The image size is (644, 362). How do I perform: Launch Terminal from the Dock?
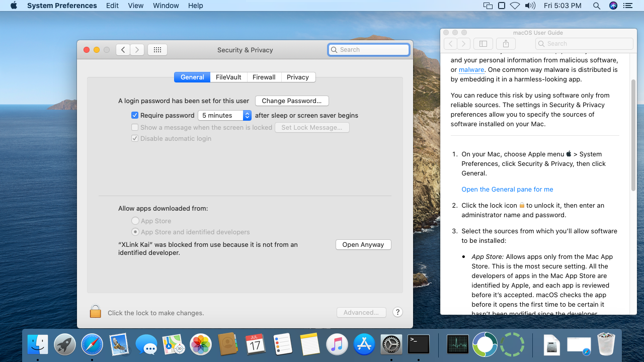[419, 345]
